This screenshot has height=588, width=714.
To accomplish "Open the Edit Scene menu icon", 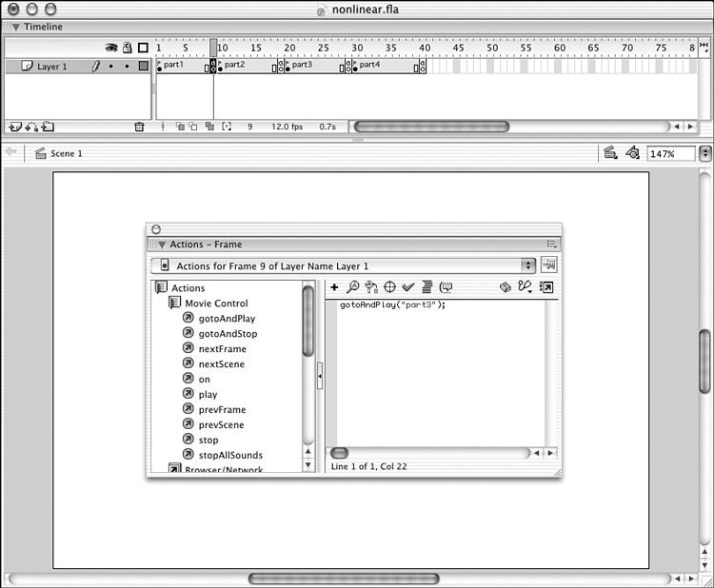I will (x=610, y=153).
